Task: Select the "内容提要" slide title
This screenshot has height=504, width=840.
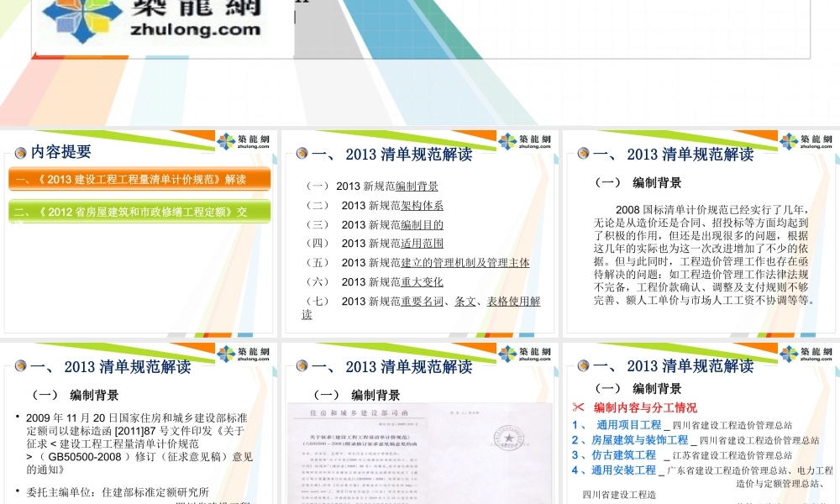Action: click(60, 152)
